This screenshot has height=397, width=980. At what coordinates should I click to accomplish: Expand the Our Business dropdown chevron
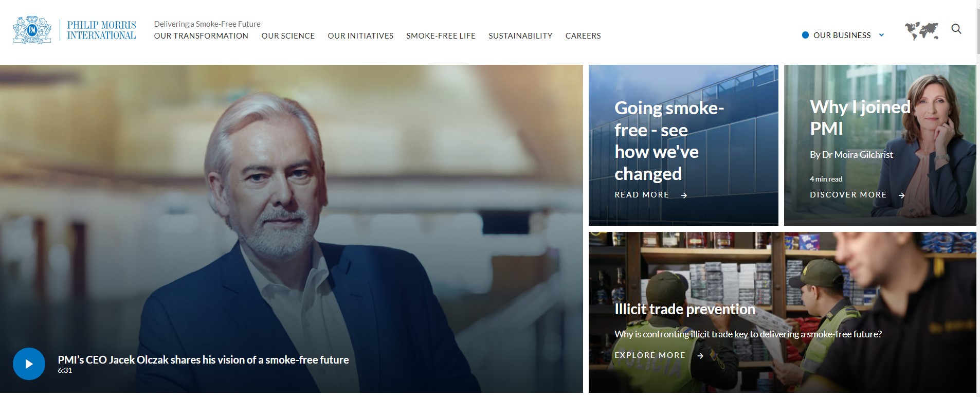pyautogui.click(x=881, y=35)
